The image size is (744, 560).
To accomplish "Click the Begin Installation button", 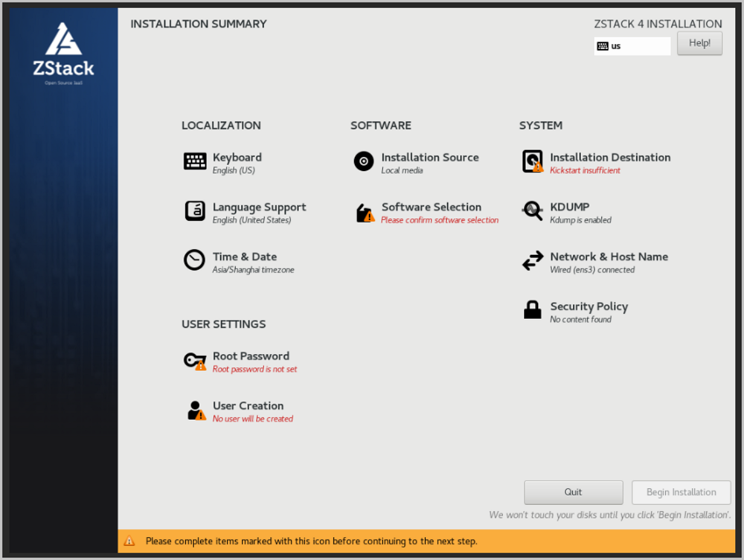I will pyautogui.click(x=681, y=492).
